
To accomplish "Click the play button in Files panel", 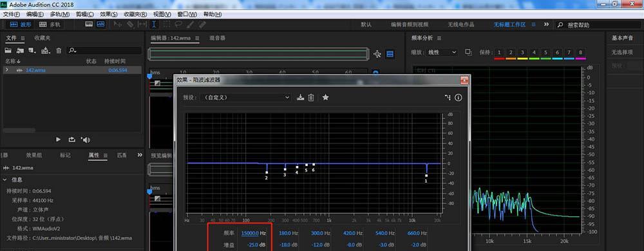I will tap(59, 140).
